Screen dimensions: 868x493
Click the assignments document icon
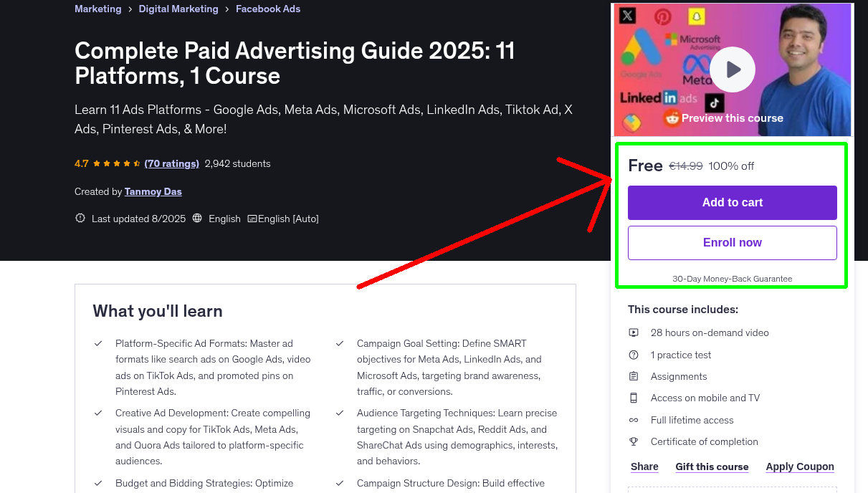pos(634,375)
